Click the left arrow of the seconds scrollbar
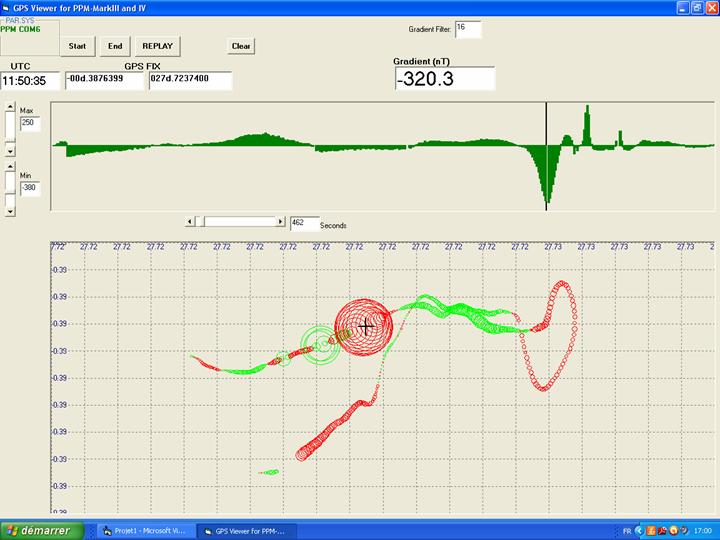The height and width of the screenshot is (540, 720). (191, 221)
